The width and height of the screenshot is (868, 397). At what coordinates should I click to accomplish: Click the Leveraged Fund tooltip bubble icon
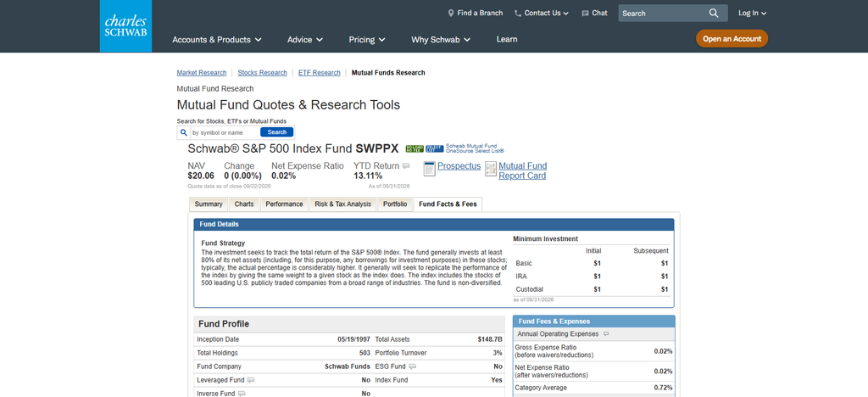(251, 380)
